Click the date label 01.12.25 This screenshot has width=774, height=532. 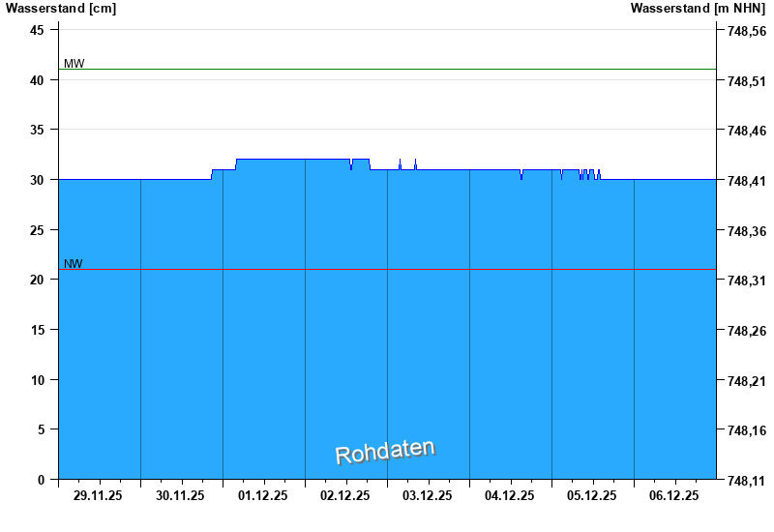tap(262, 495)
